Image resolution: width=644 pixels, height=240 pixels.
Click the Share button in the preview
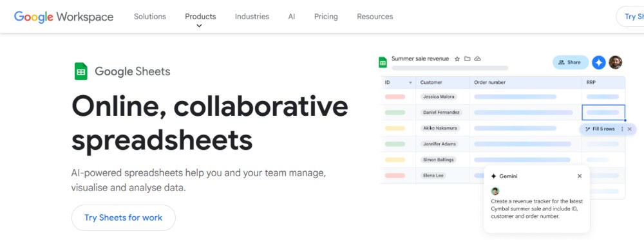[x=571, y=62]
